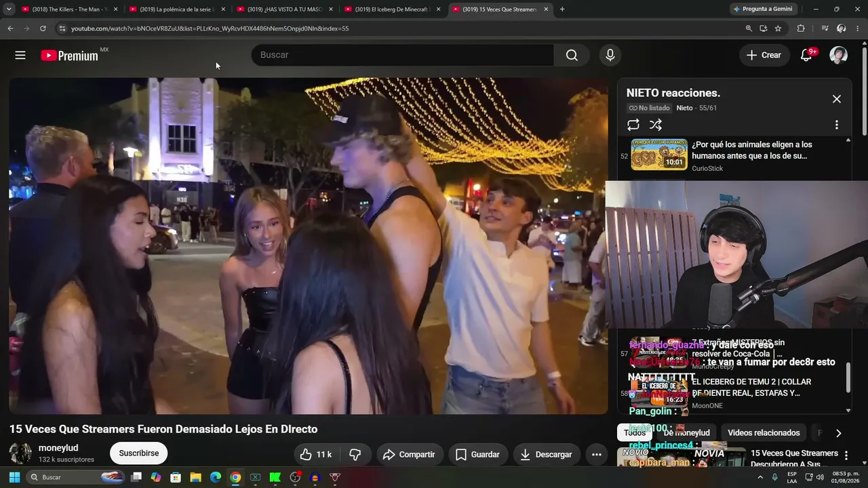Screen dimensions: 868x488
Task: Select the Videos relacionados chip
Action: (x=764, y=432)
